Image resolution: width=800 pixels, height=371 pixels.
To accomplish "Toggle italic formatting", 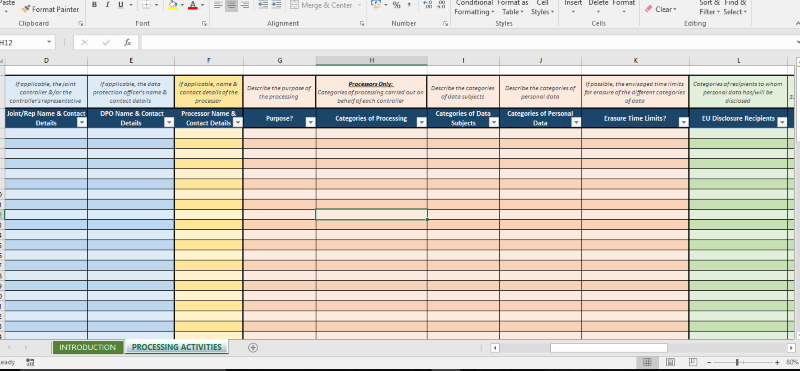I will [108, 5].
